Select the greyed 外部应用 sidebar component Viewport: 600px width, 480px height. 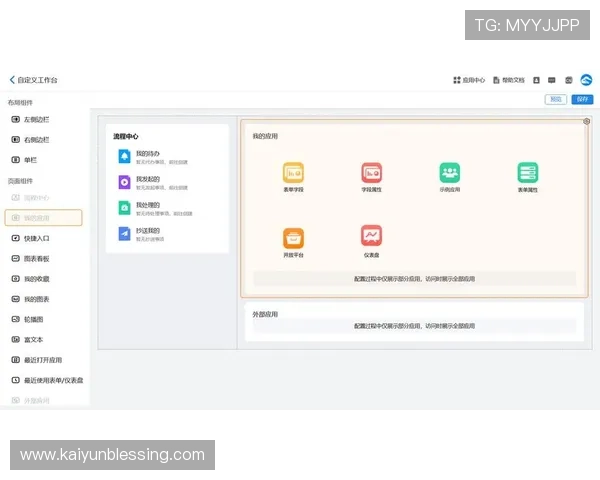click(x=31, y=400)
